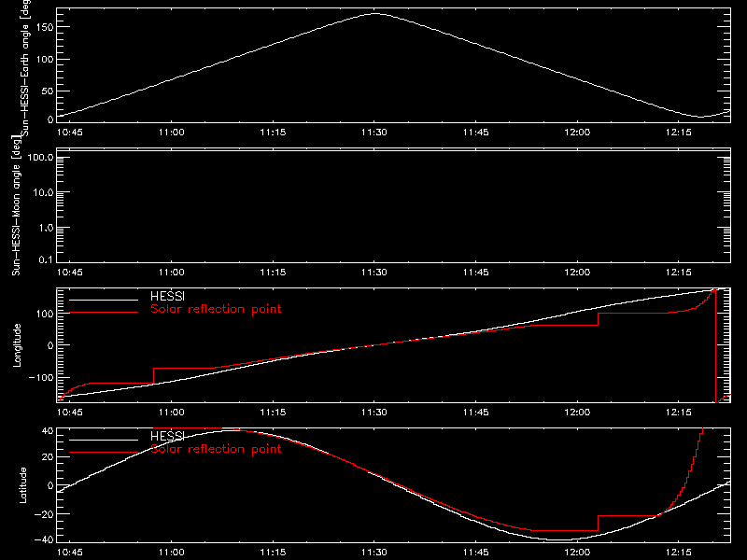Click the 100.0 tick label on Moon angle axis
747x560 pixels.
pos(40,157)
